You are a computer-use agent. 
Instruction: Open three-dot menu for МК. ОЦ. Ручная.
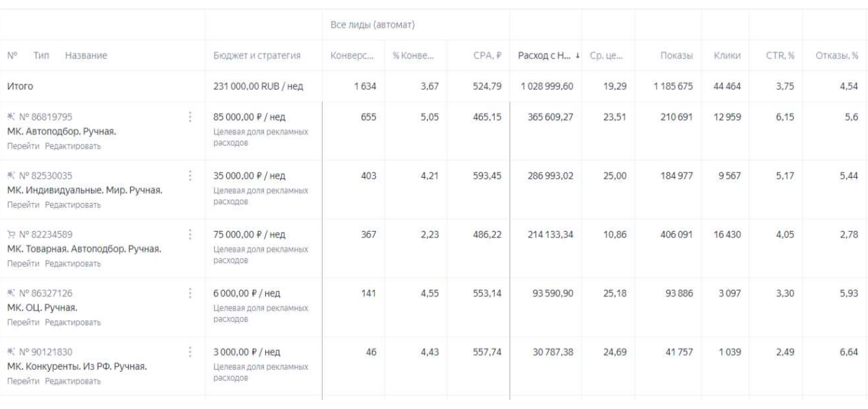click(190, 294)
